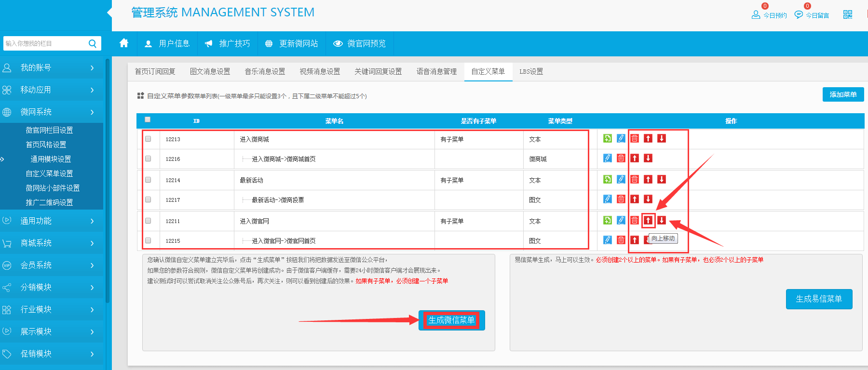Go to home via house icon
This screenshot has width=868, height=370.
[124, 43]
